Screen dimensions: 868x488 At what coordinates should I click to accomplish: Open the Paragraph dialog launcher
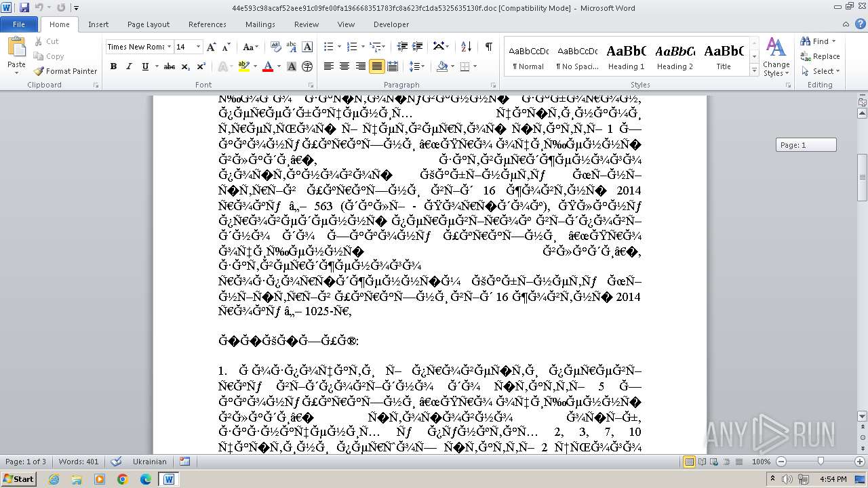pyautogui.click(x=494, y=85)
